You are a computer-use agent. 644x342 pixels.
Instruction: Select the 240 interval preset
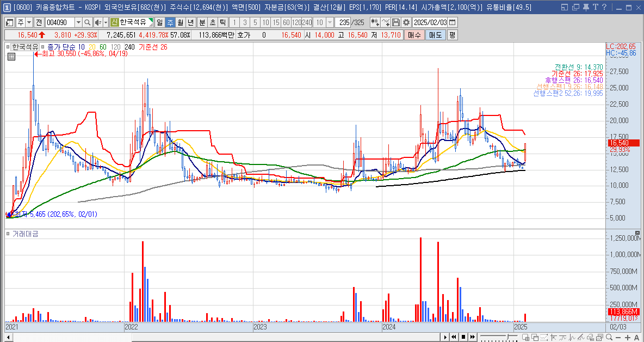click(x=307, y=22)
